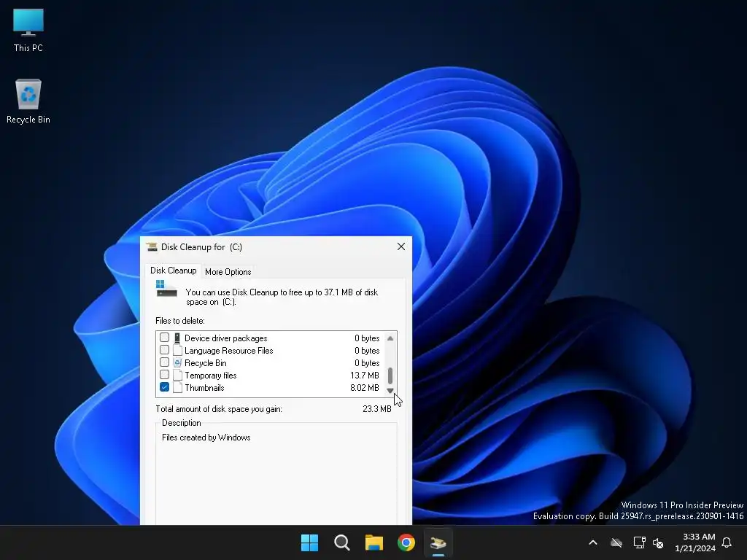This screenshot has height=560, width=747.
Task: Click the files list scroll down arrow
Action: click(x=390, y=391)
